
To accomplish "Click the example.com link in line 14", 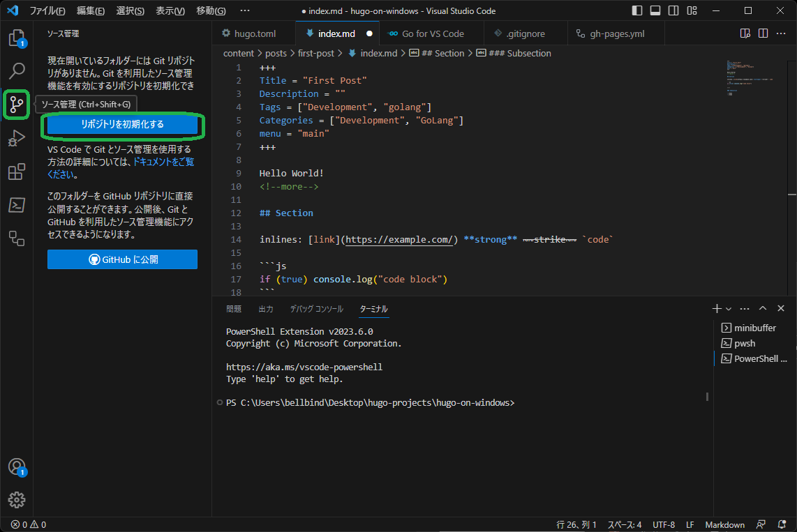I will [399, 240].
